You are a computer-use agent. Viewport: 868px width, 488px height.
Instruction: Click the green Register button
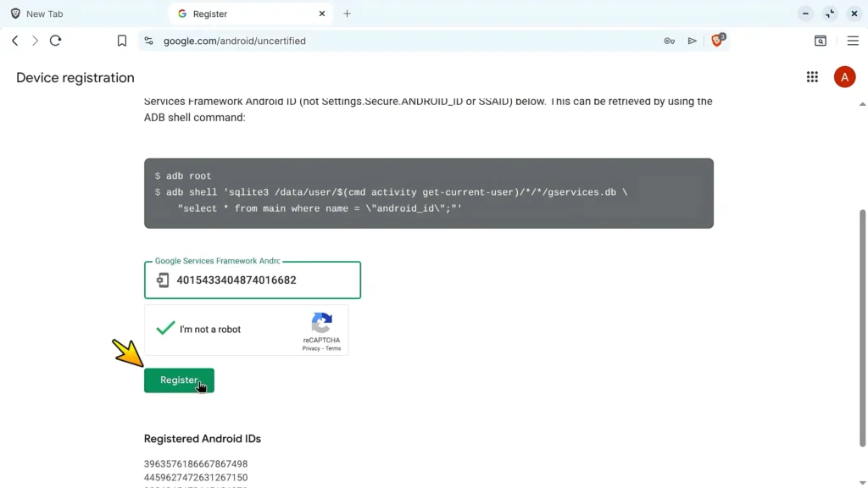(x=179, y=380)
